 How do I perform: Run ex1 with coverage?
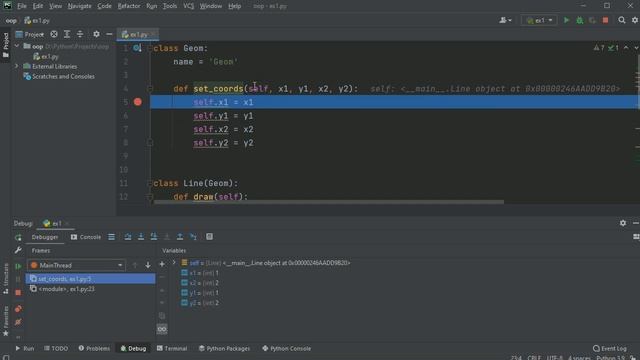[592, 20]
